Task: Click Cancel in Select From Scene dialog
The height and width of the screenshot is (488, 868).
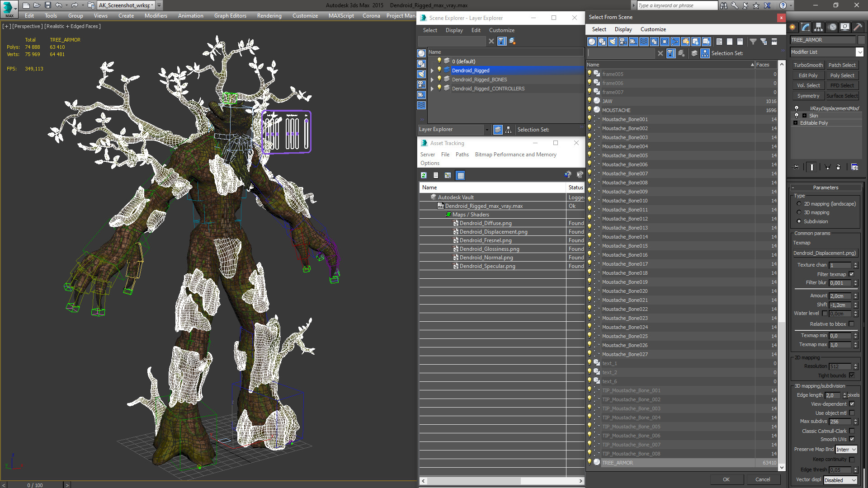Action: click(763, 479)
